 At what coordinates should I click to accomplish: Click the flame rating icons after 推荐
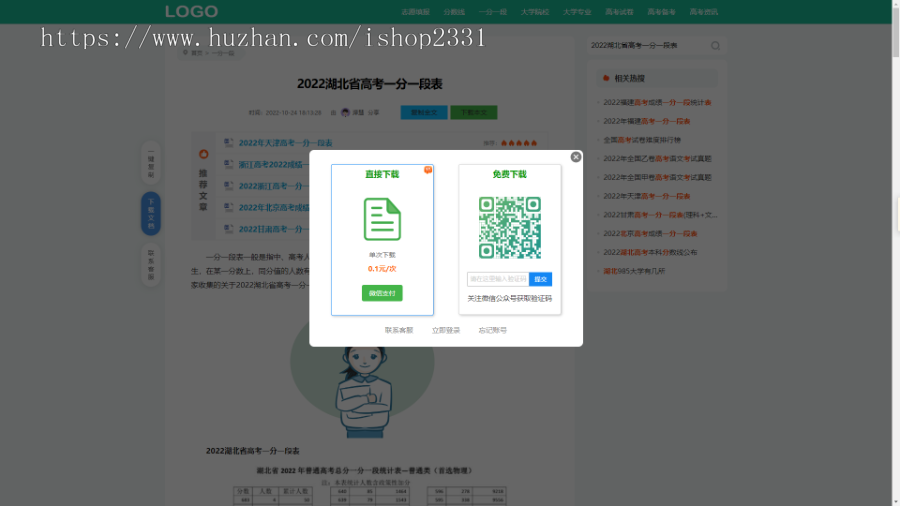(x=519, y=143)
